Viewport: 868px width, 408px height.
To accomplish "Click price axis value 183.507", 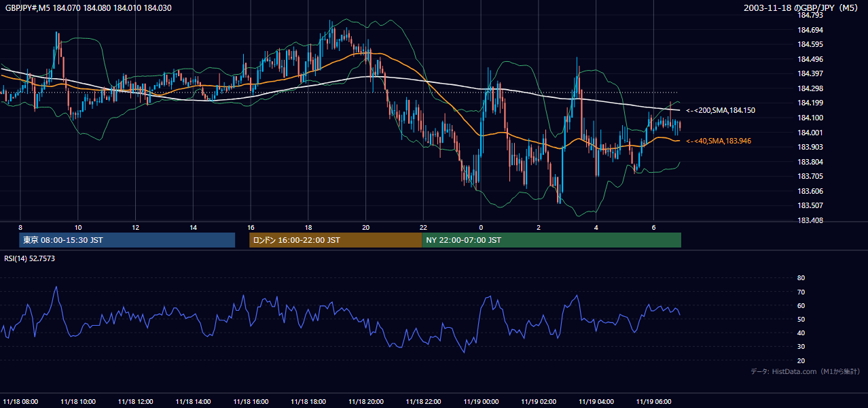I will [810, 205].
